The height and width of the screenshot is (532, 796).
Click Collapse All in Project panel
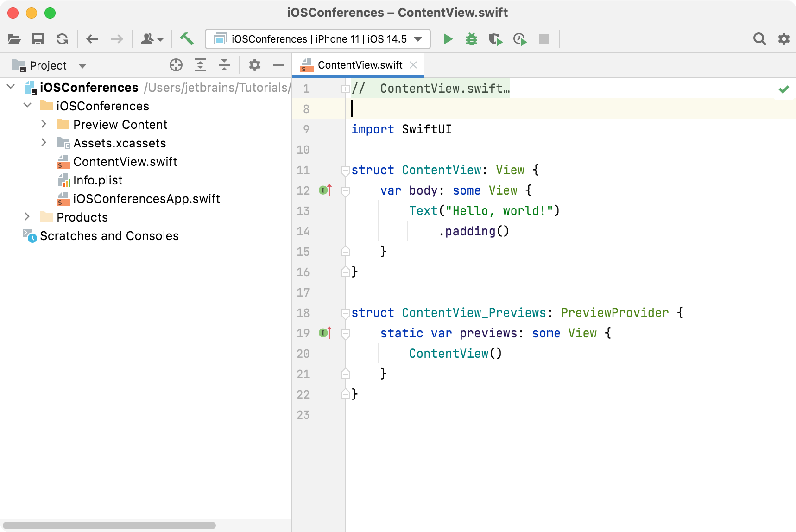[x=224, y=65]
